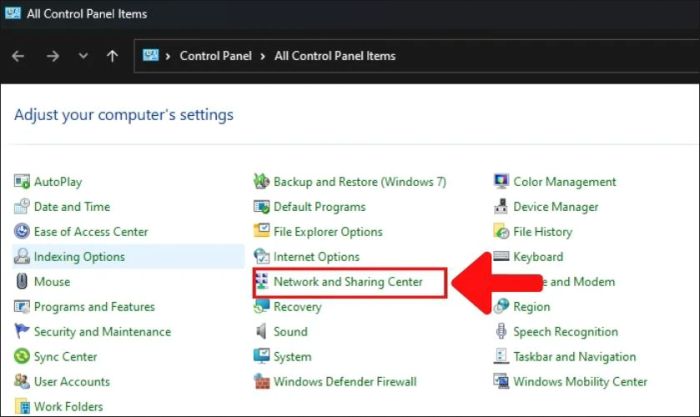The height and width of the screenshot is (417, 700).
Task: Click the Network and Sharing Center icon
Action: [x=262, y=282]
